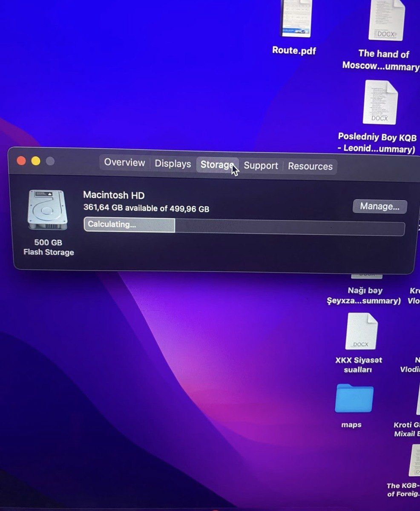Viewport: 420px width, 511px height.
Task: Click the '500 GB Flash Storage' label
Action: (x=49, y=247)
